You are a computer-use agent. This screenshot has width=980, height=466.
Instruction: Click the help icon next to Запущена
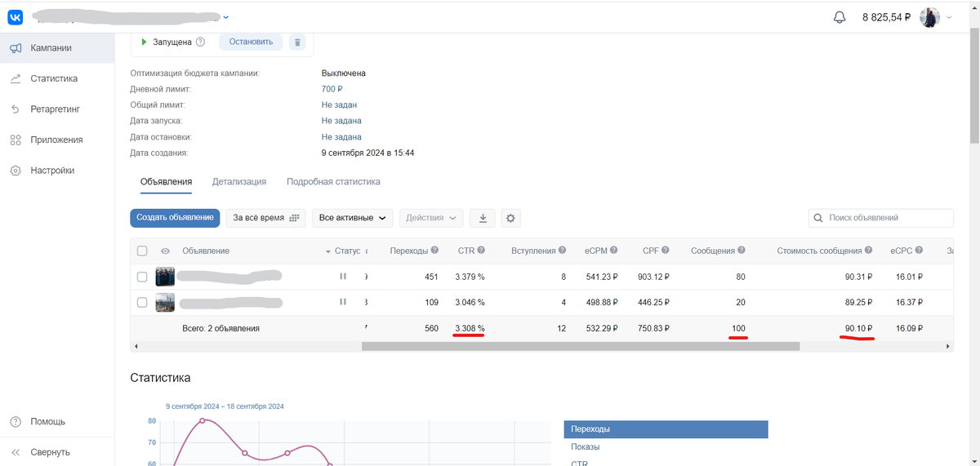[201, 42]
